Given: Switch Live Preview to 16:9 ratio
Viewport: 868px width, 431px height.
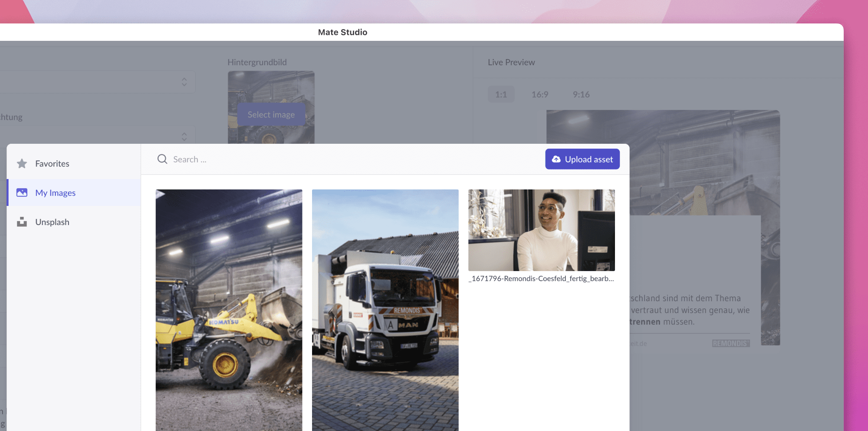Looking at the screenshot, I should [x=540, y=94].
